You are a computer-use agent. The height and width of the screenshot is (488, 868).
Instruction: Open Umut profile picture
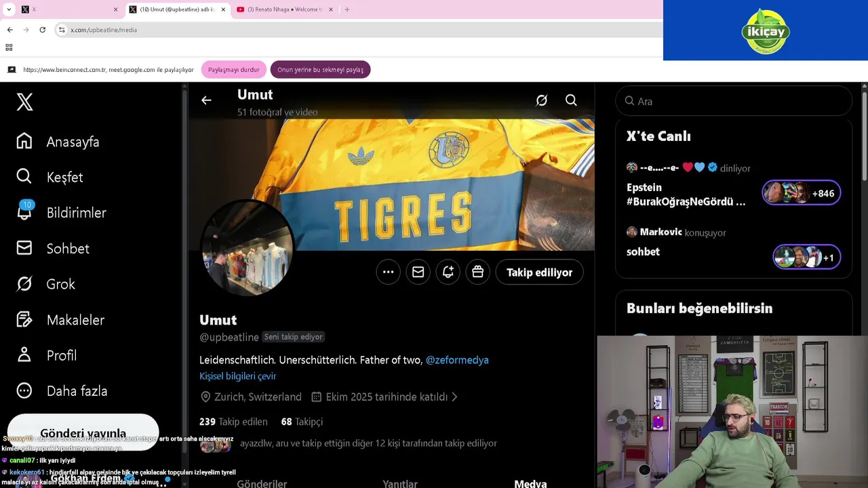pyautogui.click(x=248, y=248)
